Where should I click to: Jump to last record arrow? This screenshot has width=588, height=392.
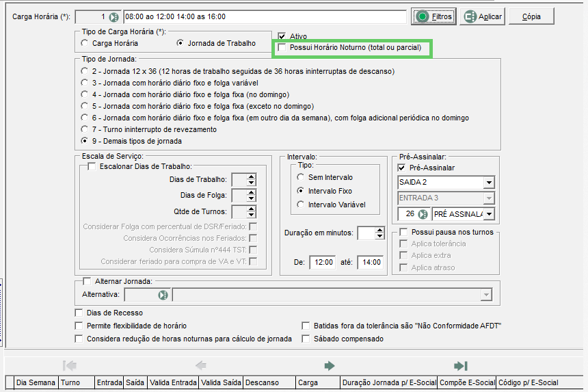pos(461,366)
